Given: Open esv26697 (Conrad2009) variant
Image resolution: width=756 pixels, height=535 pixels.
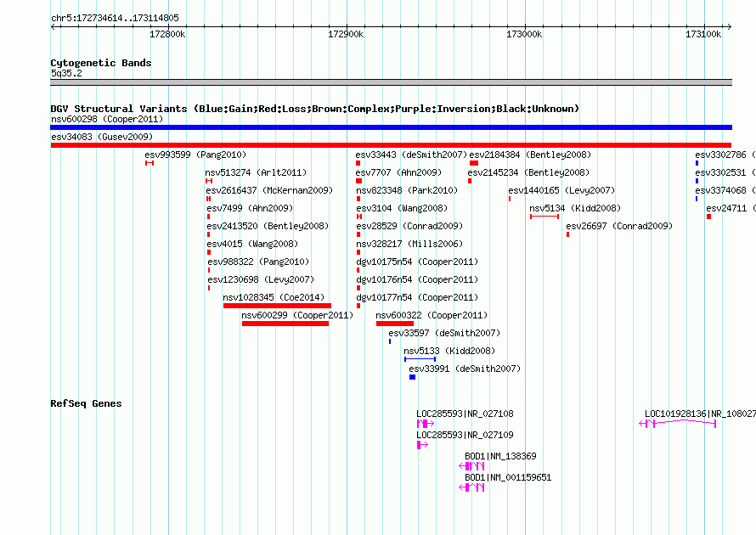Looking at the screenshot, I should click(x=619, y=226).
